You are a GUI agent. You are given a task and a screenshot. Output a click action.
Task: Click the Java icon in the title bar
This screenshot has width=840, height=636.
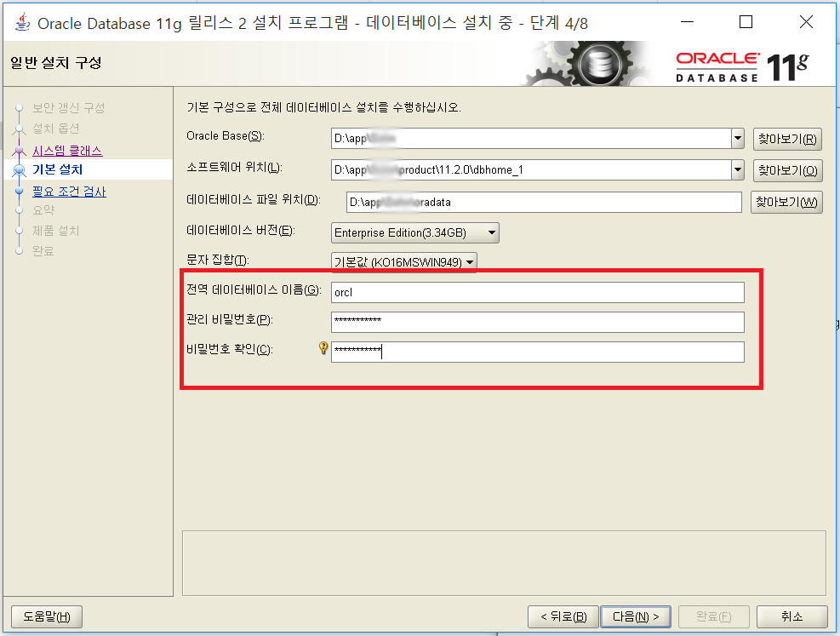(x=21, y=23)
